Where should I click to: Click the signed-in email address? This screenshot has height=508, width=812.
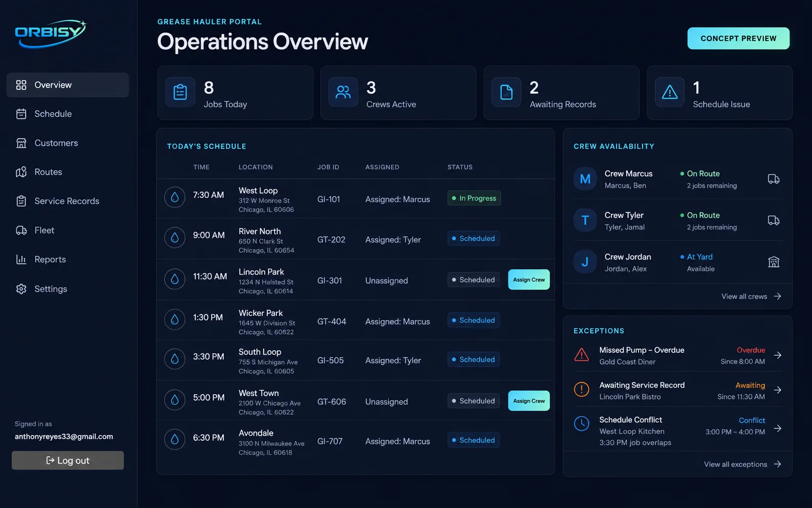(64, 437)
